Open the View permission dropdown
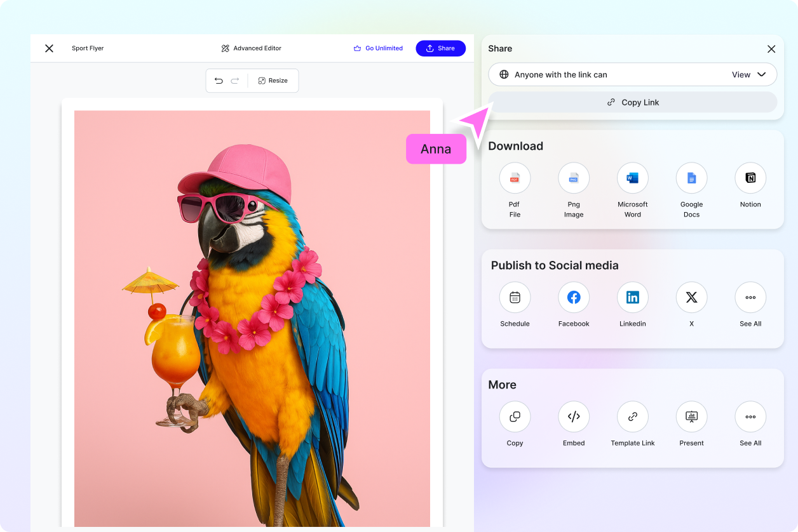 [749, 74]
